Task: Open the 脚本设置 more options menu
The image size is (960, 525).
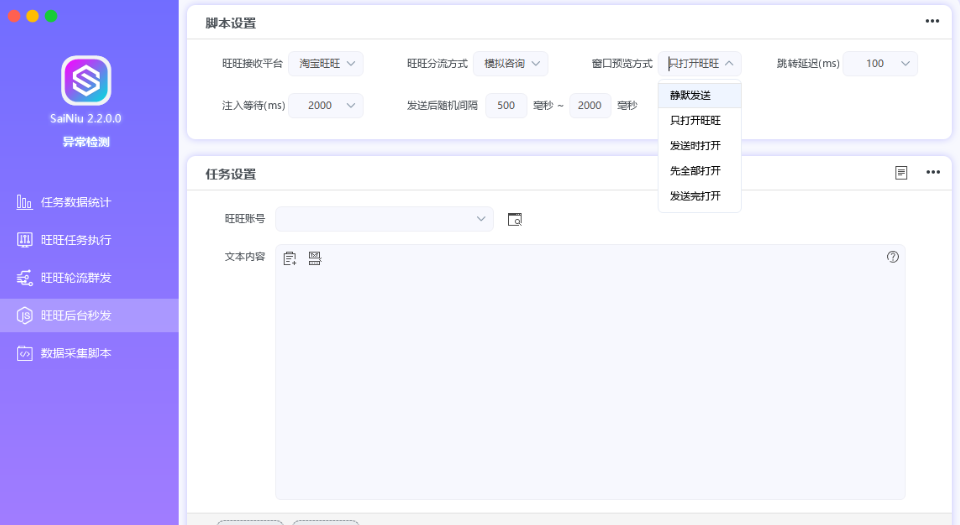Action: click(x=932, y=21)
